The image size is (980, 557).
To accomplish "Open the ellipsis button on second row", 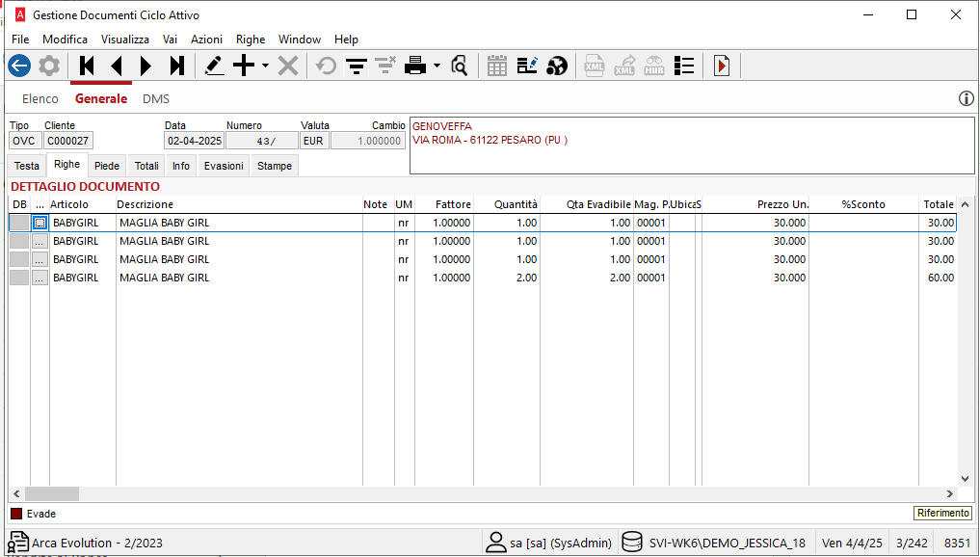I will point(40,241).
